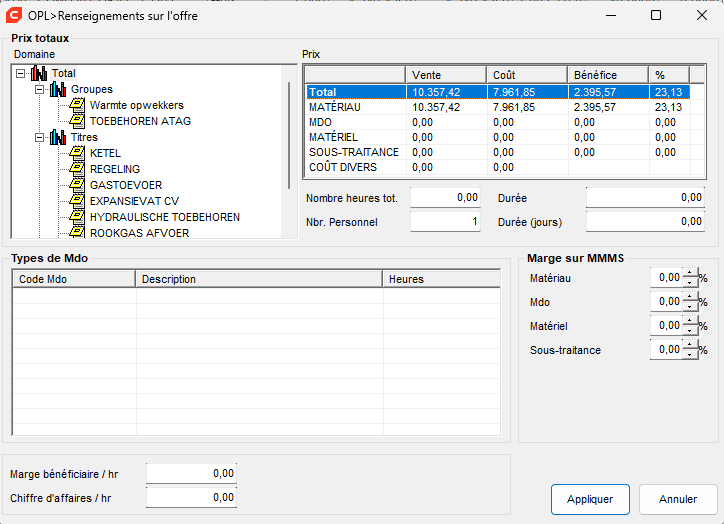Select the COÛT DIVERS row in Prix table
The width and height of the screenshot is (724, 524).
click(x=498, y=167)
